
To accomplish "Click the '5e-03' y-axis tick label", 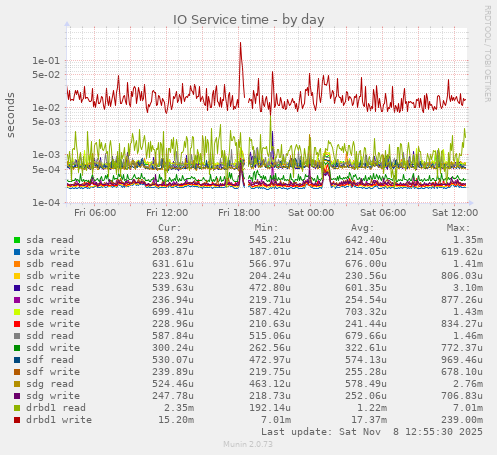I will [46, 122].
